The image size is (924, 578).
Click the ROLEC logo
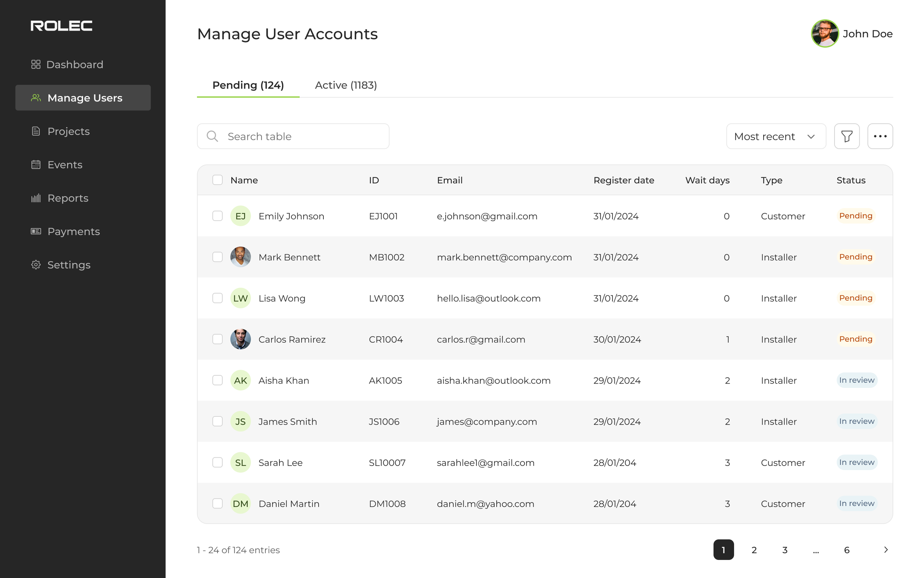coord(61,26)
